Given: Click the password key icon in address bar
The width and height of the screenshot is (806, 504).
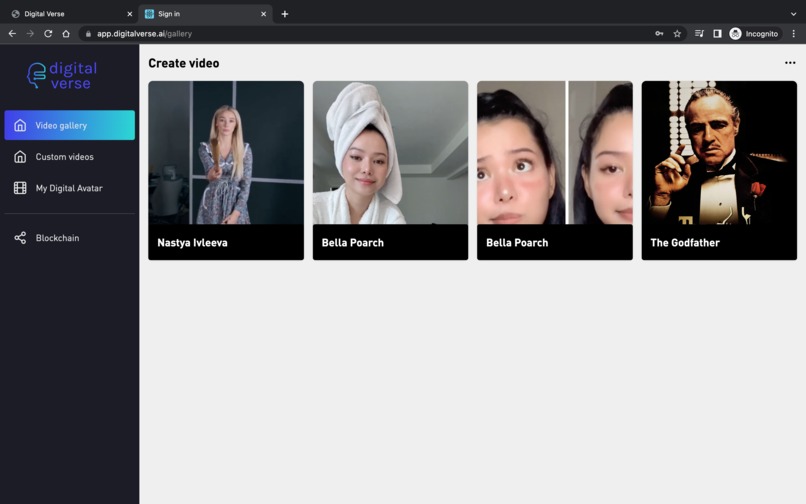Looking at the screenshot, I should pos(659,33).
